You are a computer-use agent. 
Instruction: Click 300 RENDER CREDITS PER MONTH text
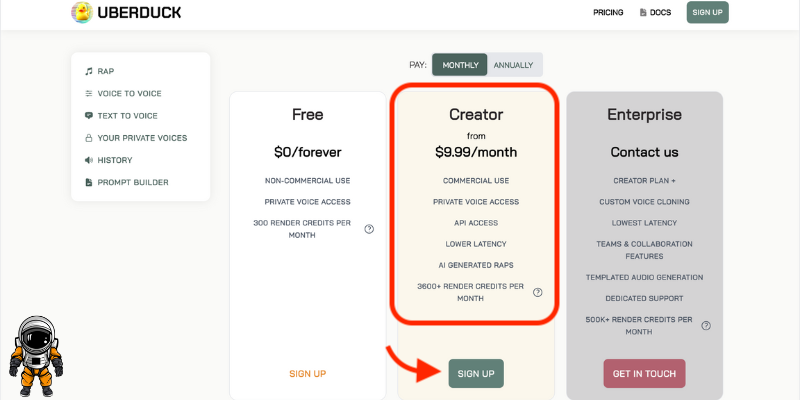[x=302, y=229]
